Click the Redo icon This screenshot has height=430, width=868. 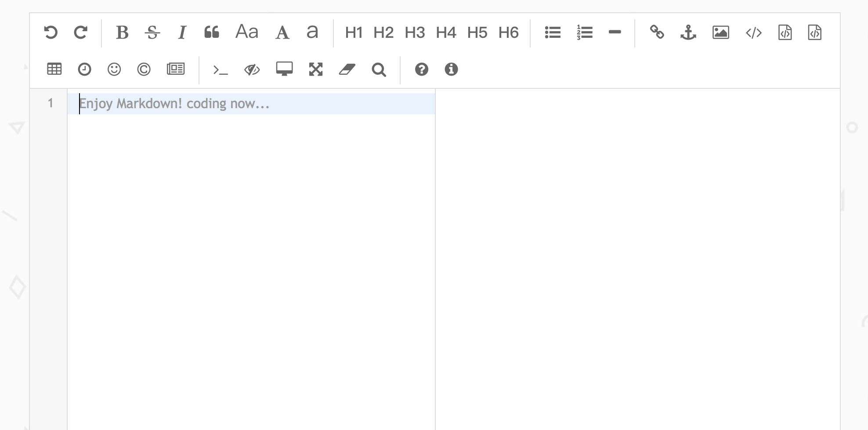[80, 33]
